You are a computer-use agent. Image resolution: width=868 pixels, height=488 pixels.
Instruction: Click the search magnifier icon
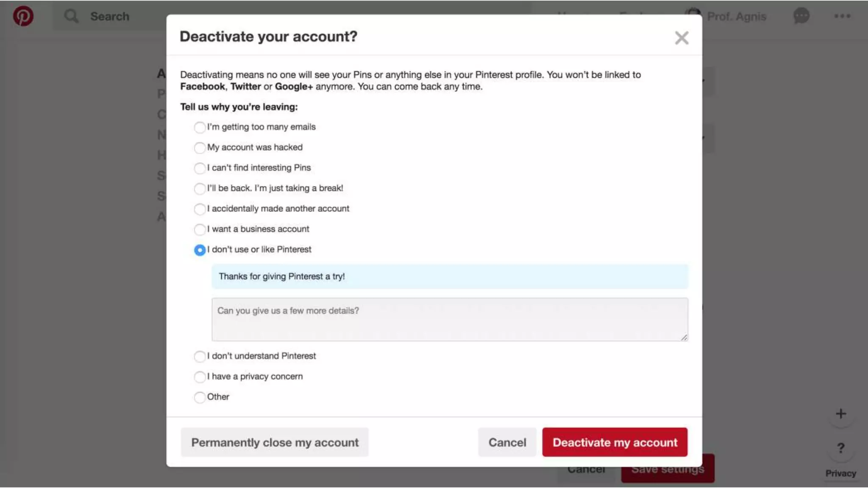[x=71, y=16]
